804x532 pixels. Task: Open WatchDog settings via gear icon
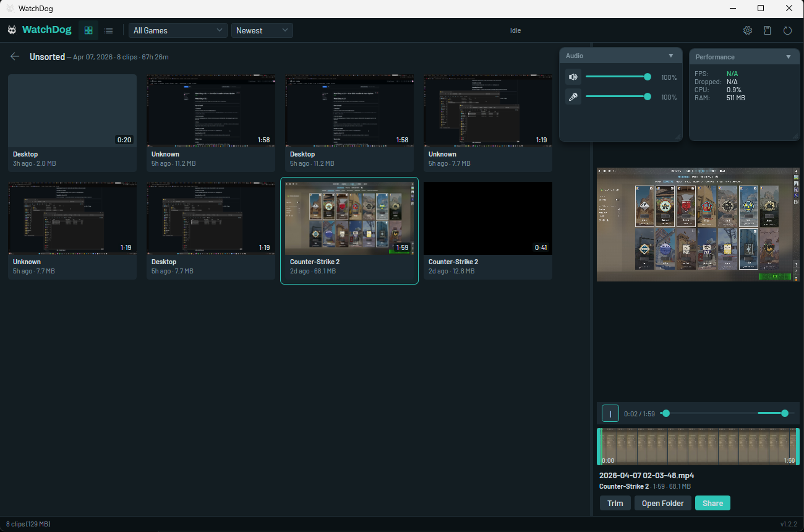coord(747,30)
